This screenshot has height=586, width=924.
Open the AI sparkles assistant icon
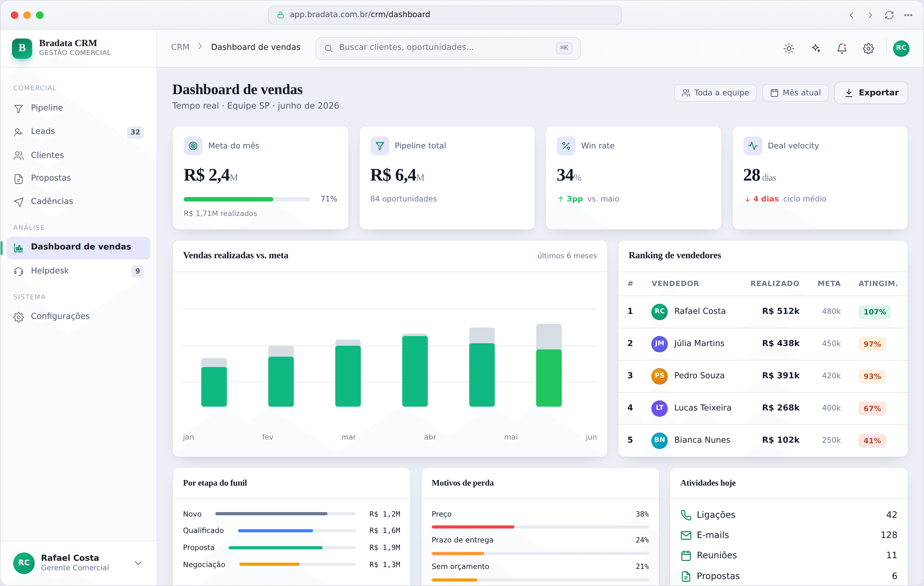(816, 48)
